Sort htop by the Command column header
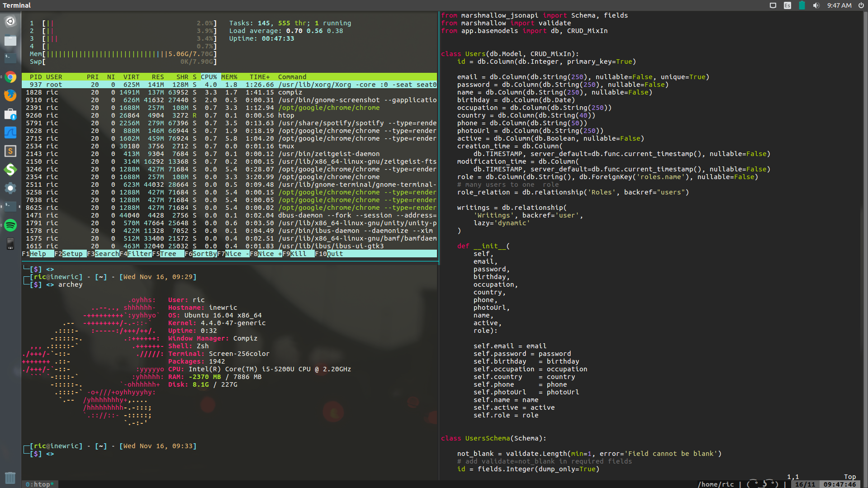This screenshot has height=488, width=868. (292, 77)
